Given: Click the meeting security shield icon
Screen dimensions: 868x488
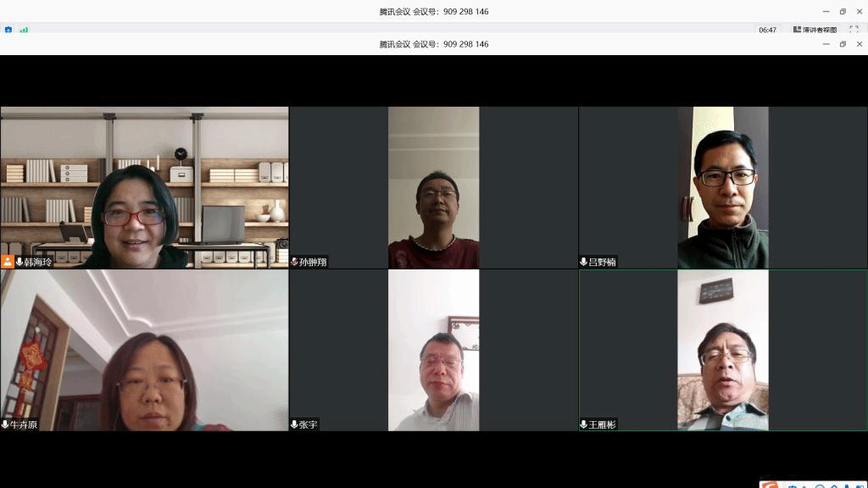Looking at the screenshot, I should click(8, 30).
